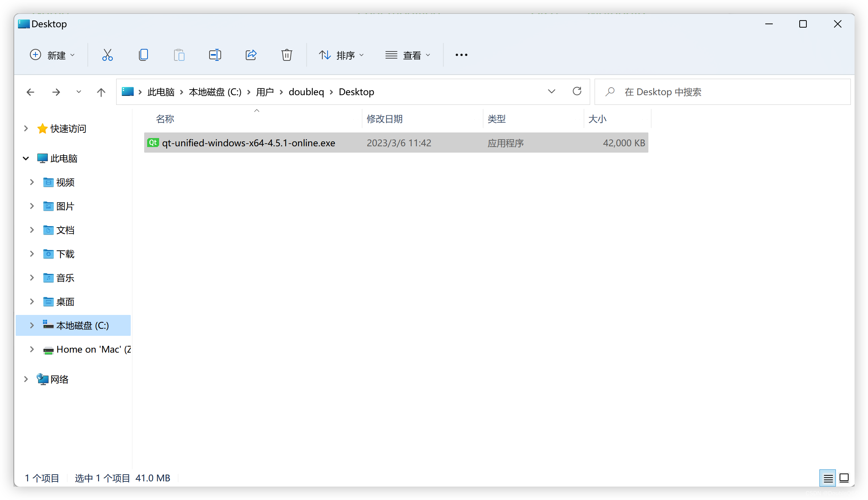Click 此电脑 in address breadcrumb
The width and height of the screenshot is (868, 500).
click(x=161, y=92)
